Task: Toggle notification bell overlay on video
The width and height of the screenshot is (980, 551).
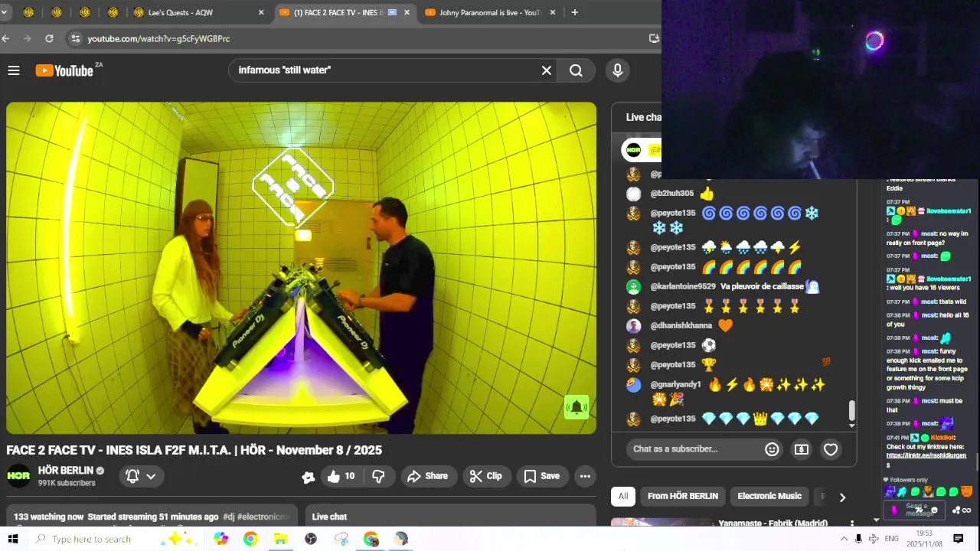Action: coord(577,407)
